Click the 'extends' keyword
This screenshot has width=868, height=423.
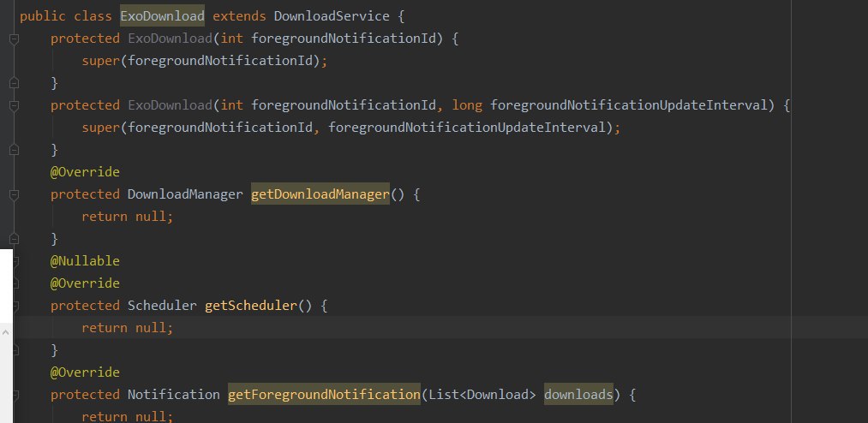[x=239, y=16]
